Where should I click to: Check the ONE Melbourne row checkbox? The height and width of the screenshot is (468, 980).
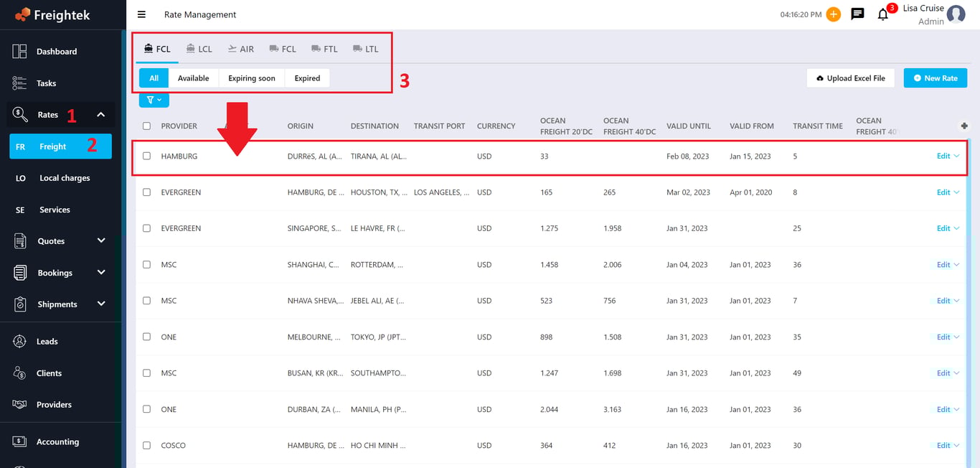[147, 337]
